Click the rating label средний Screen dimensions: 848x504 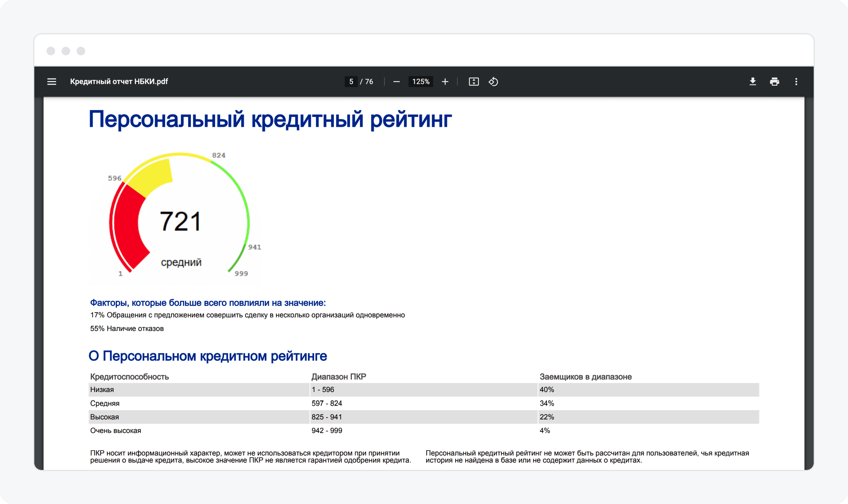(181, 262)
